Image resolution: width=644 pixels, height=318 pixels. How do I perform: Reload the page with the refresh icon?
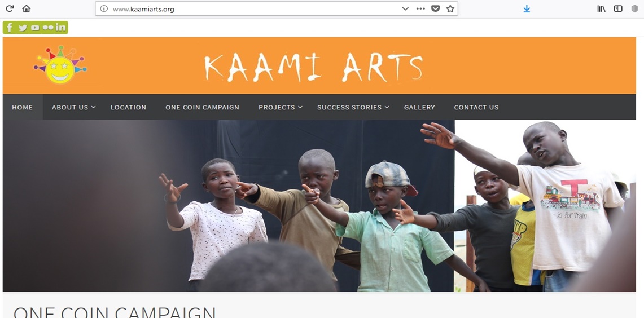[9, 8]
